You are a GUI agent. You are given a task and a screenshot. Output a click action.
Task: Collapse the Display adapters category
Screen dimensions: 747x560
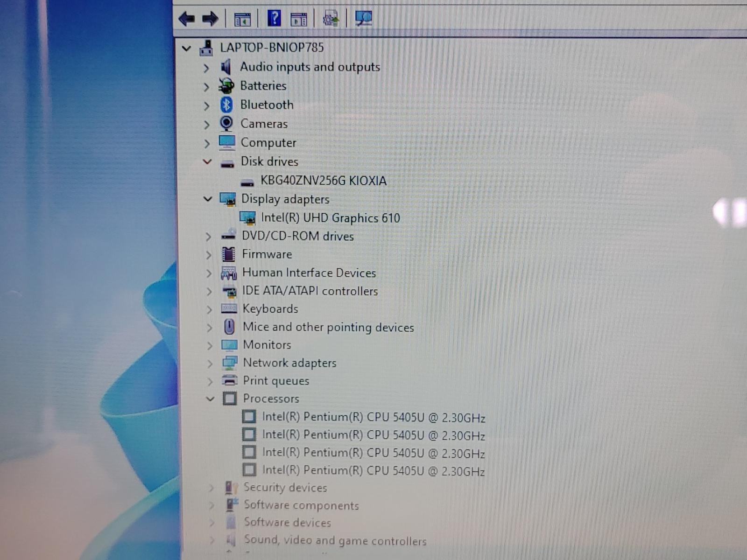tap(208, 199)
